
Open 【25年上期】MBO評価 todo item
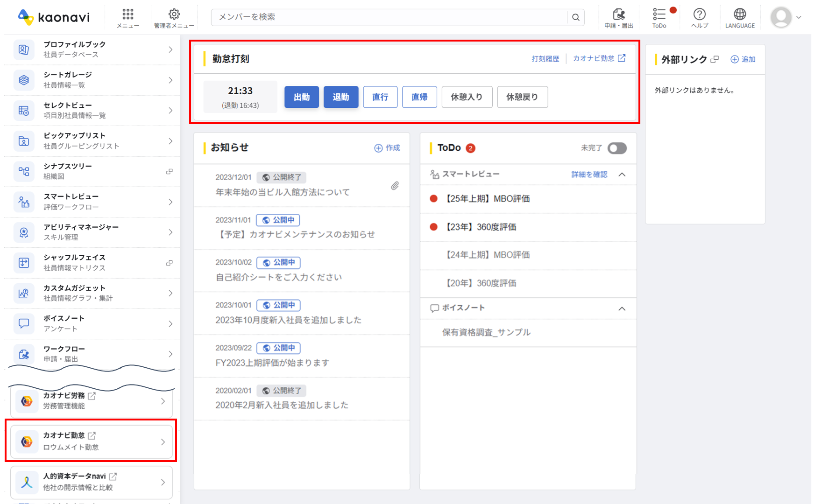pos(488,199)
